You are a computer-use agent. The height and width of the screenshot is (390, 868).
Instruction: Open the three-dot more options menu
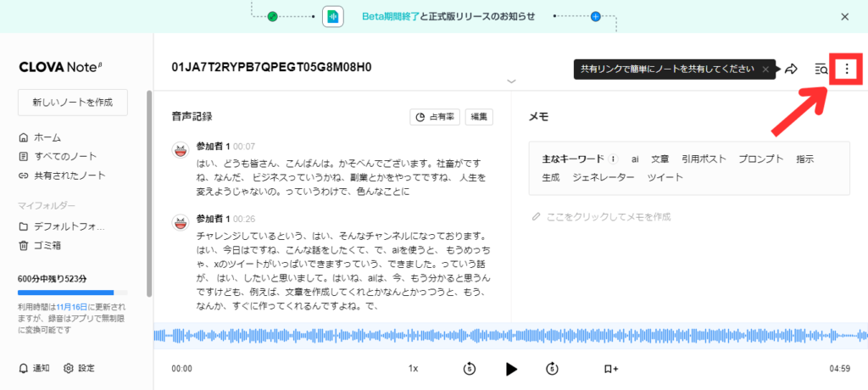click(846, 69)
